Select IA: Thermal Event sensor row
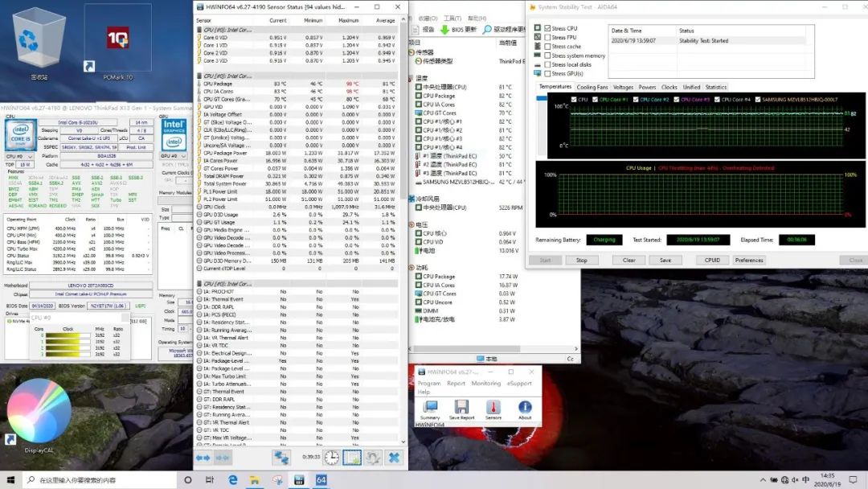 coord(298,299)
